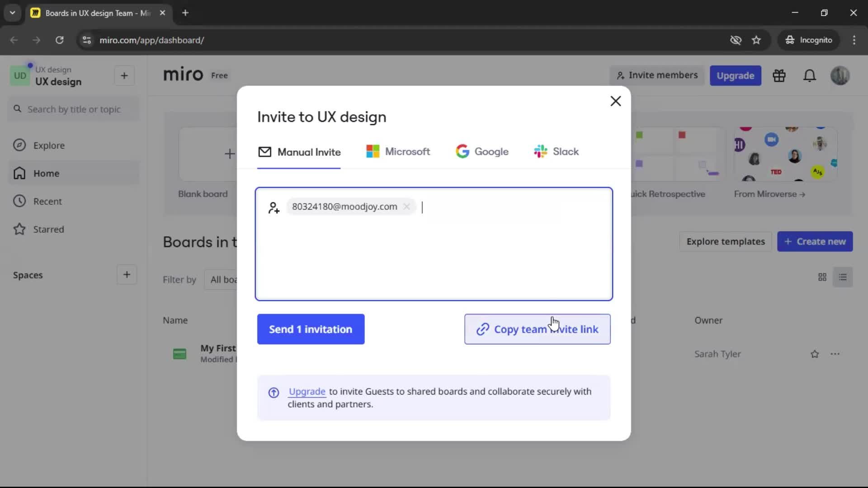Image resolution: width=868 pixels, height=488 pixels.
Task: Add a new Space with plus button
Action: [x=127, y=275]
